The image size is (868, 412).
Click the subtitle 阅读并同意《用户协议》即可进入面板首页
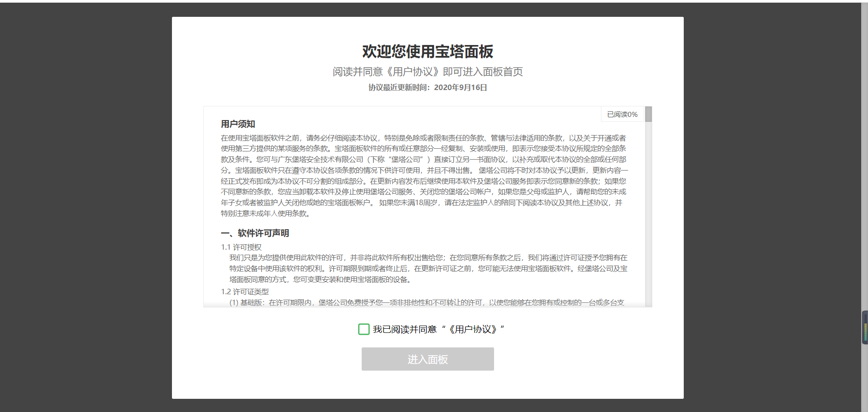click(x=428, y=72)
